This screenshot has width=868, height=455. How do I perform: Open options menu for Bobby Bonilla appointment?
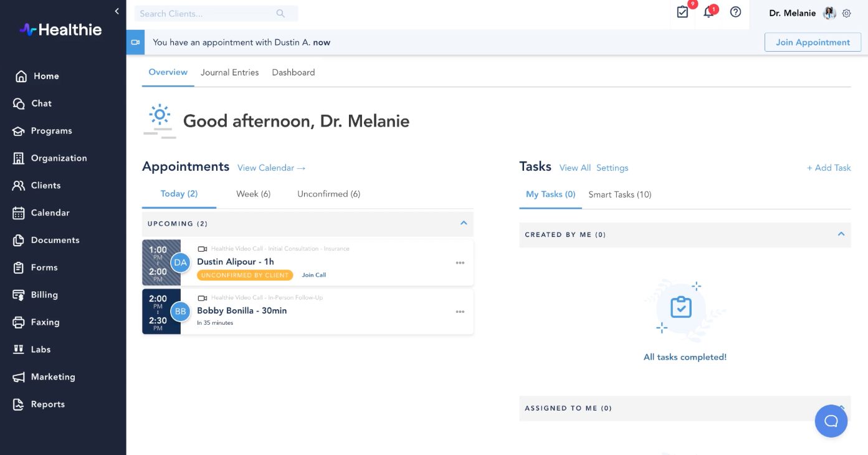tap(460, 312)
